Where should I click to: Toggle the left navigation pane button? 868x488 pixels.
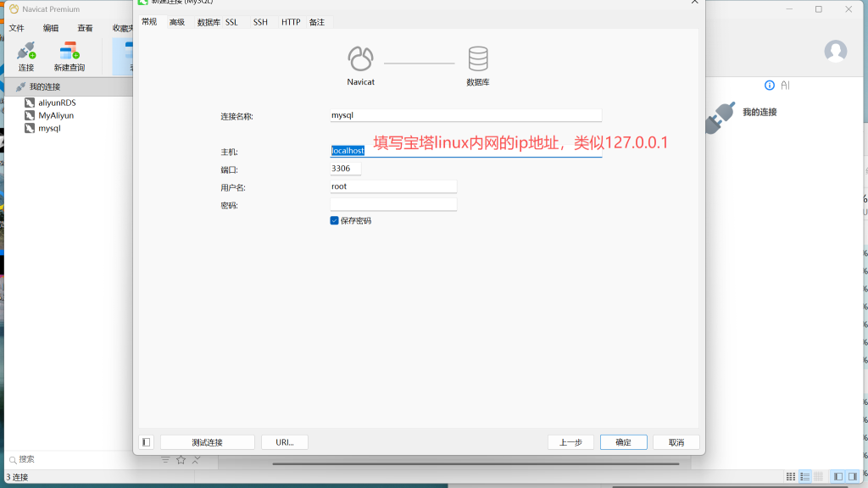[x=837, y=477]
